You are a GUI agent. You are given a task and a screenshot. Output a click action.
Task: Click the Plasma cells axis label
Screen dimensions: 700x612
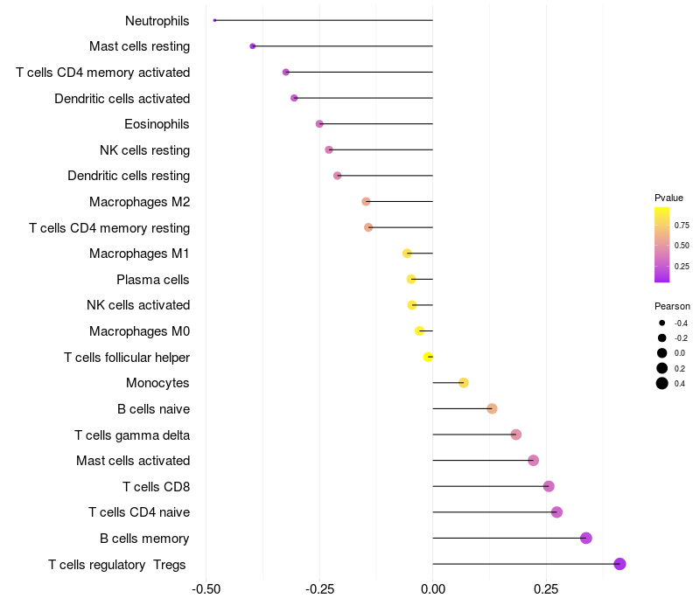point(152,280)
